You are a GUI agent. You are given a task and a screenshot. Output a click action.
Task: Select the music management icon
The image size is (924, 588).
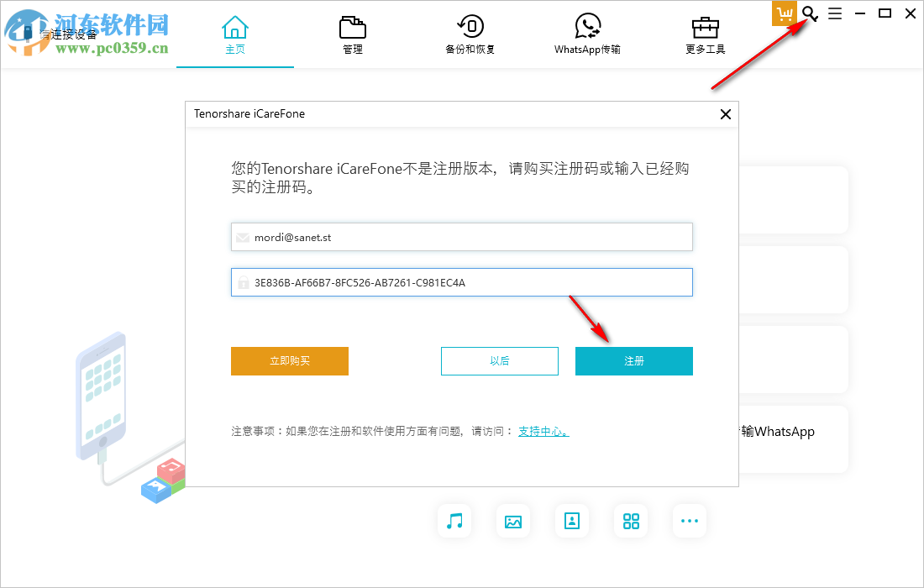[x=454, y=521]
